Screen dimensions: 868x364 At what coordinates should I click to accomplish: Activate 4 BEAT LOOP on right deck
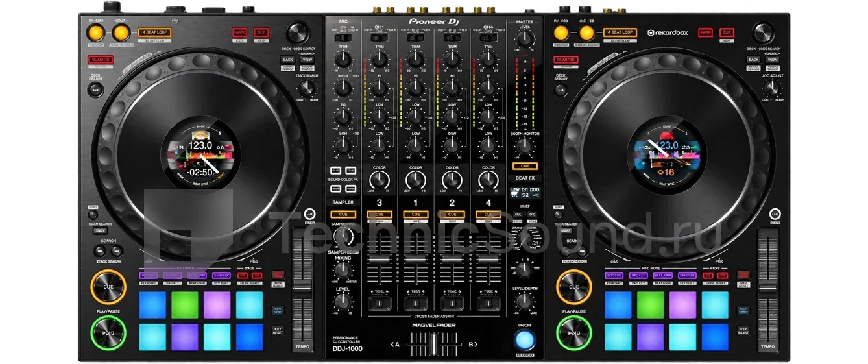(620, 32)
